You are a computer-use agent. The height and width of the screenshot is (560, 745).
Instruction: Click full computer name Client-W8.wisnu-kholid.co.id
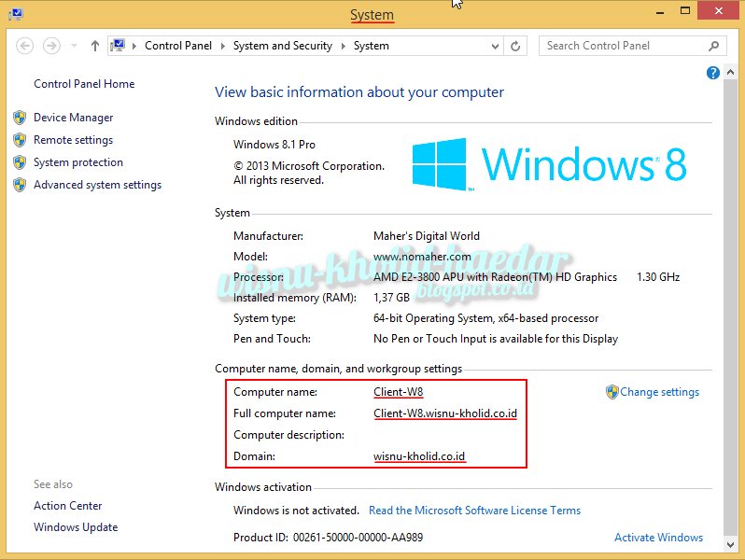[445, 413]
